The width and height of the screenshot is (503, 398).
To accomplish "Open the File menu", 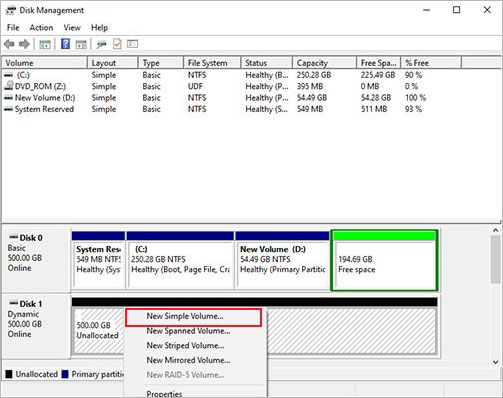I will (13, 28).
